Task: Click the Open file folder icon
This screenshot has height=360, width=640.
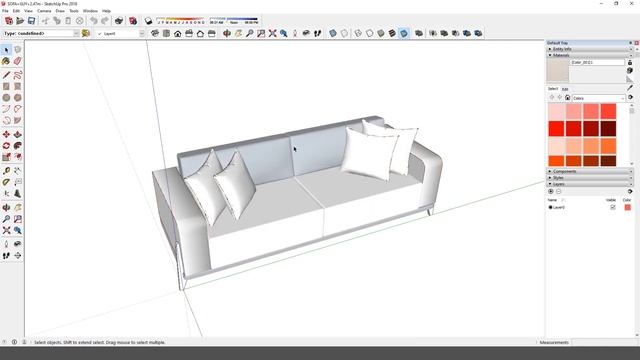Action: pos(20,21)
